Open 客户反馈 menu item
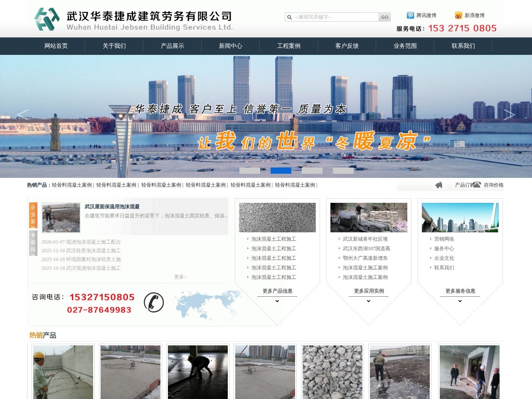Viewport: 532px width, 399px height. [347, 46]
